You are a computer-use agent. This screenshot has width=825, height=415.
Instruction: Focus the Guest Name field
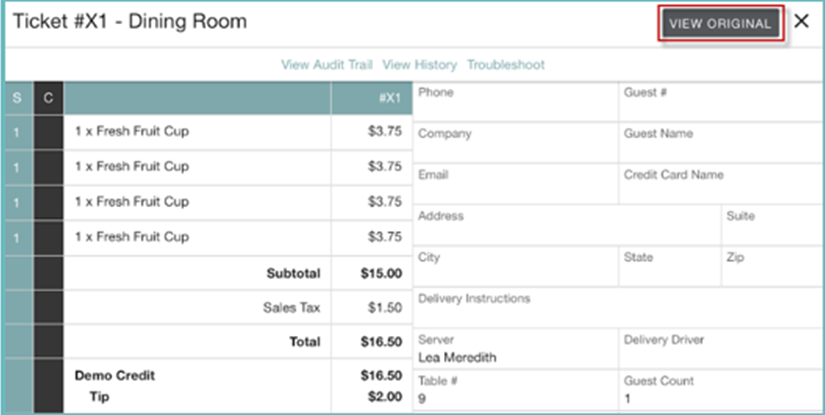tap(718, 143)
